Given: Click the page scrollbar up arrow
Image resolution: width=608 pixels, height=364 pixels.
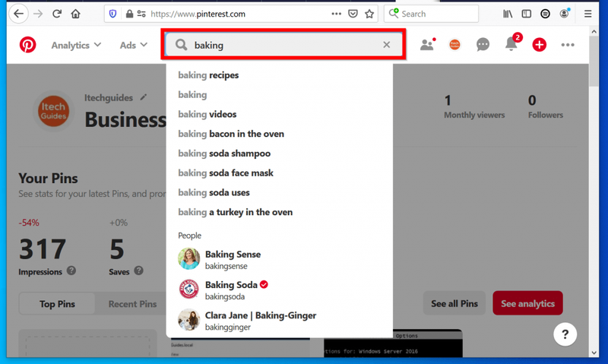Looking at the screenshot, I should (x=594, y=31).
